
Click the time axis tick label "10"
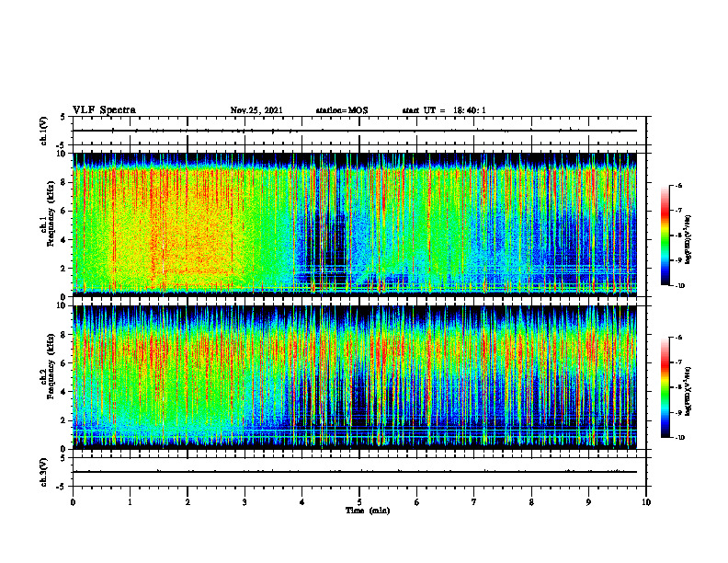click(646, 502)
